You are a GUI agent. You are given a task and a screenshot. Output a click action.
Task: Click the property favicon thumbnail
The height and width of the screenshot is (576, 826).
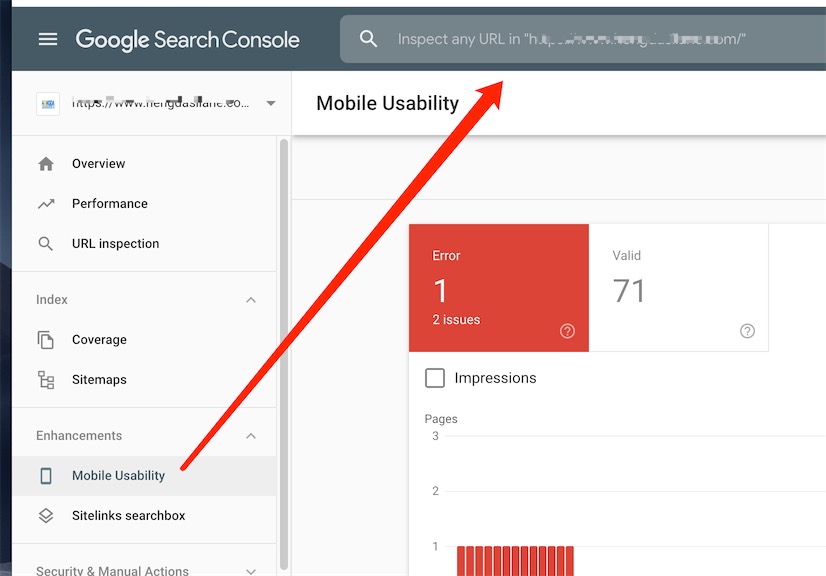click(x=48, y=103)
